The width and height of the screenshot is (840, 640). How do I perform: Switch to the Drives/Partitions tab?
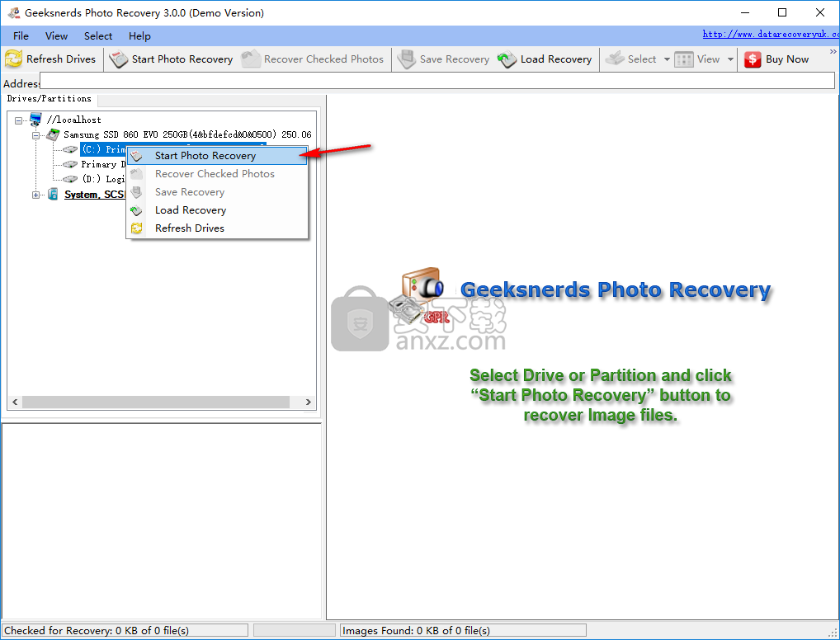click(x=50, y=99)
